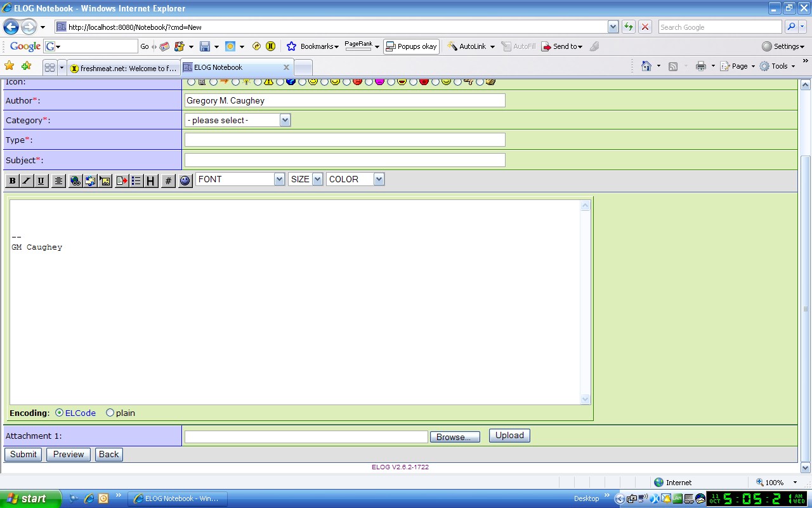The height and width of the screenshot is (508, 812).
Task: Insert a hyperlink with the globe icon
Action: pyautogui.click(x=75, y=181)
